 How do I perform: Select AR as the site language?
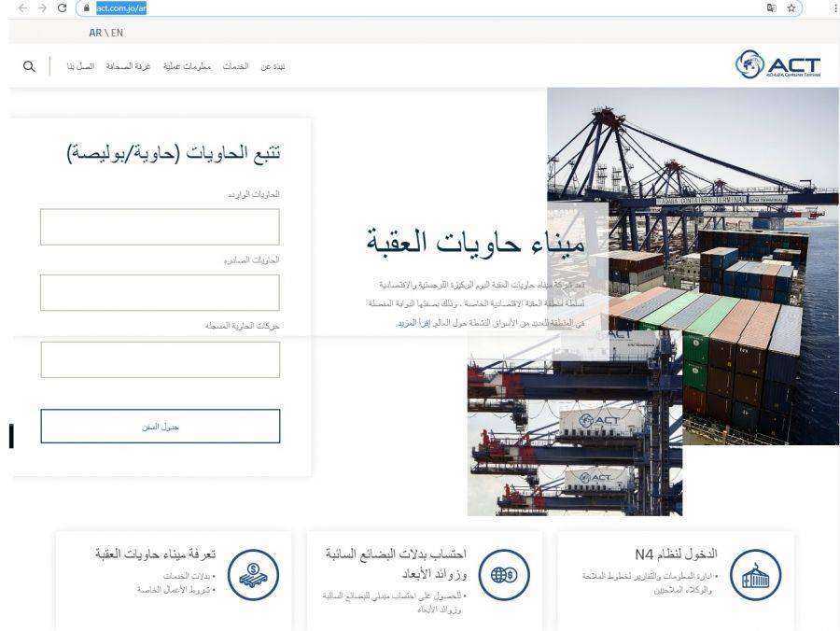coord(94,32)
